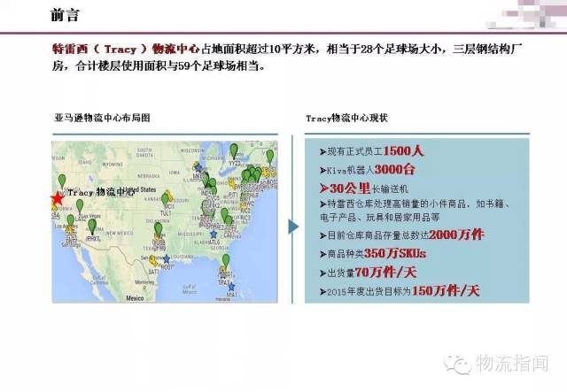The height and width of the screenshot is (392, 567).
Task: Click the text 合计楼层使用面积与59个足球场相当
Action: 167,66
